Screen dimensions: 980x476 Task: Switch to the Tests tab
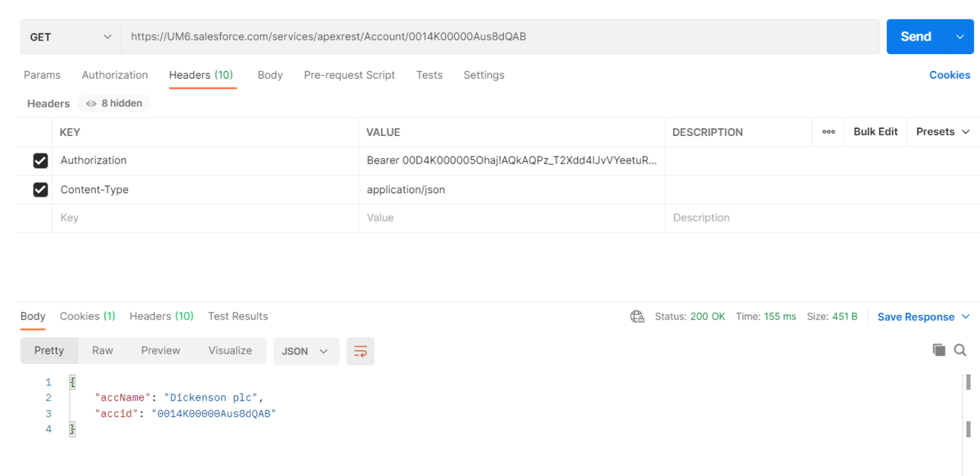tap(429, 75)
